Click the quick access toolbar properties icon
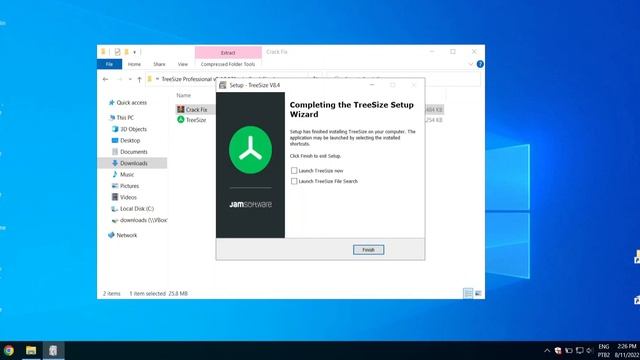 point(117,52)
